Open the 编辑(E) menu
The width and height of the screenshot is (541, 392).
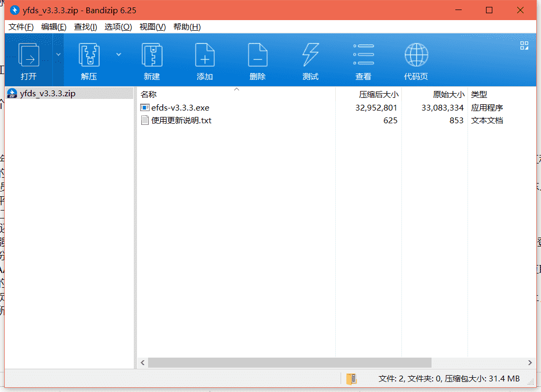click(x=54, y=27)
